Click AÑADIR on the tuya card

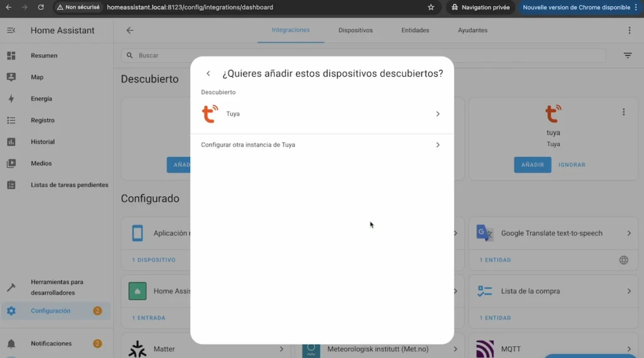coord(532,165)
